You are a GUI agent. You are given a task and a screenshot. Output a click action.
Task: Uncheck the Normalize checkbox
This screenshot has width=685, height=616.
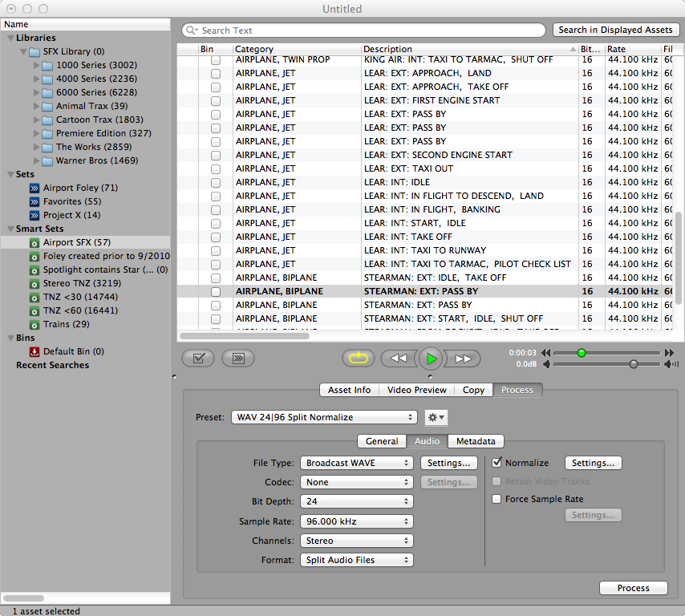coord(497,463)
